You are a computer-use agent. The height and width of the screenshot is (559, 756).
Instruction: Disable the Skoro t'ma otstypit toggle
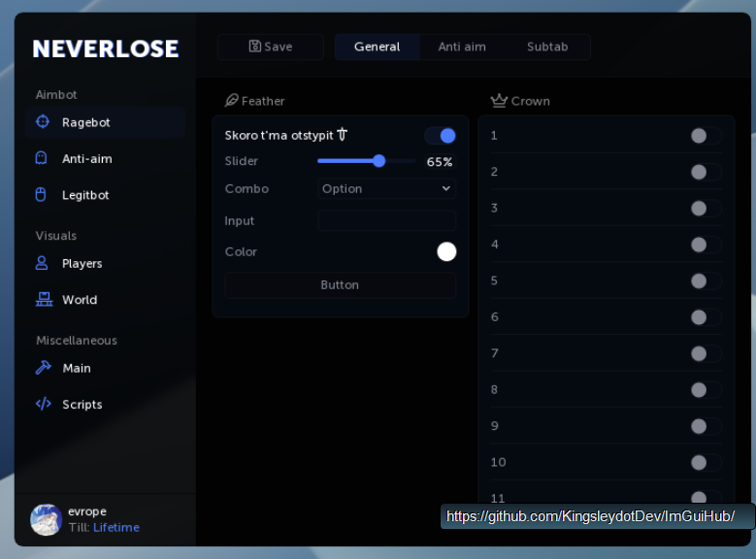point(441,136)
